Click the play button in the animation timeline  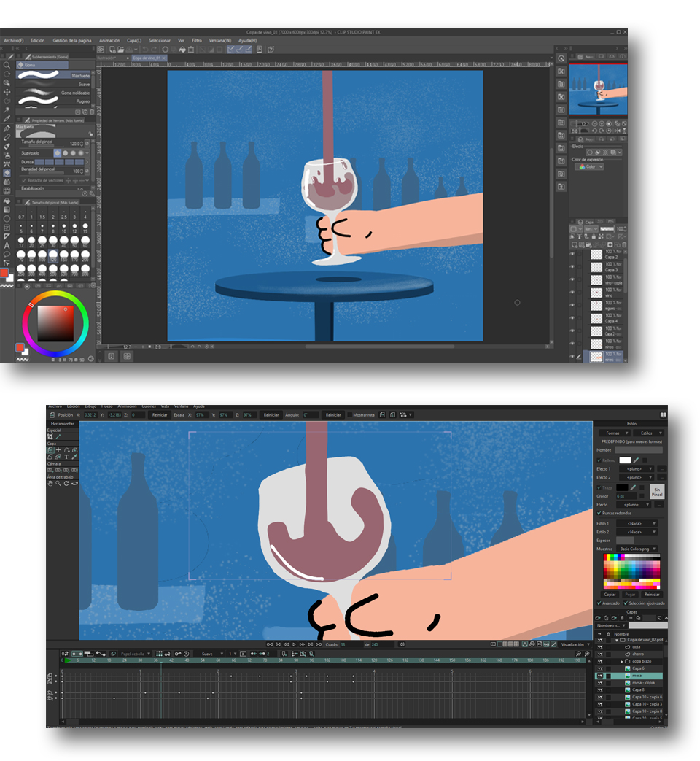coord(294,644)
